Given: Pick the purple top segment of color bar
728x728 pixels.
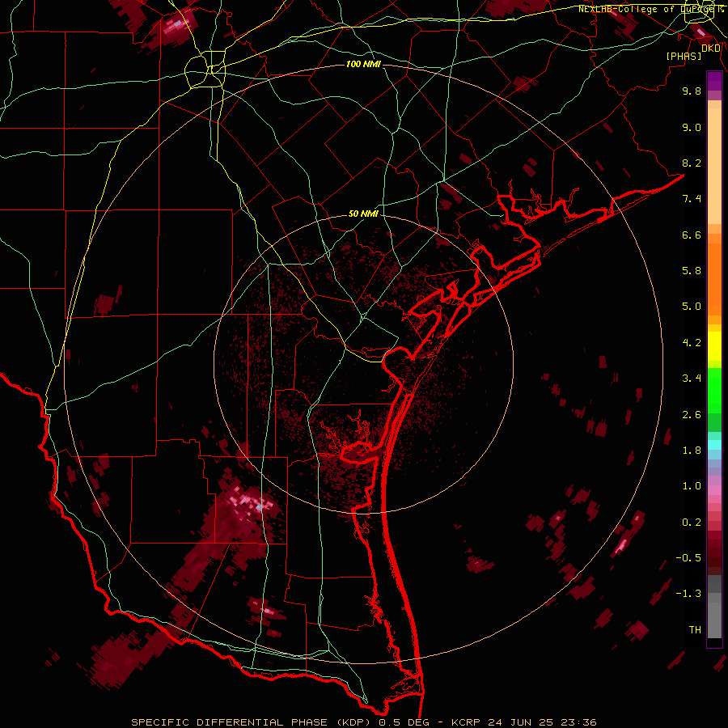Looking at the screenshot, I should (x=714, y=81).
